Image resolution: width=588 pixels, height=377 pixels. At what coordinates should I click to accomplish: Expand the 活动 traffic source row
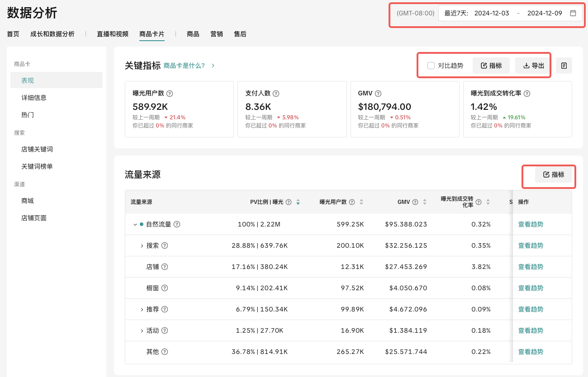[x=142, y=330]
